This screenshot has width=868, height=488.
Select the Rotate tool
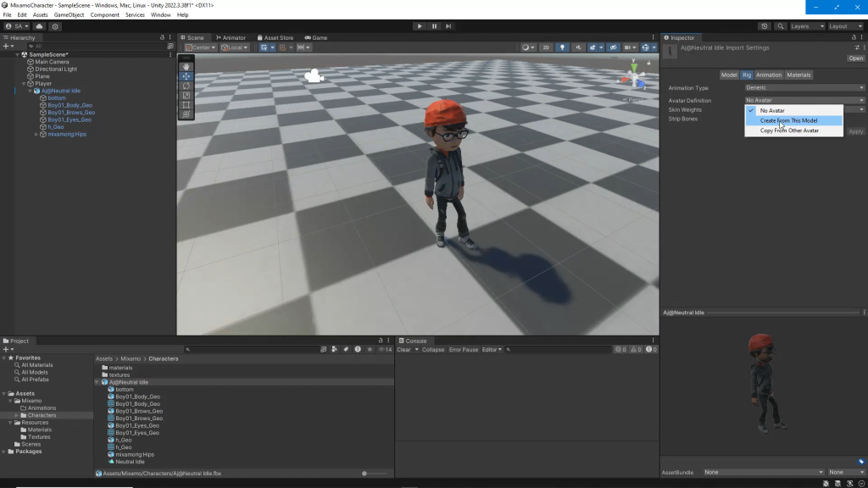click(186, 86)
